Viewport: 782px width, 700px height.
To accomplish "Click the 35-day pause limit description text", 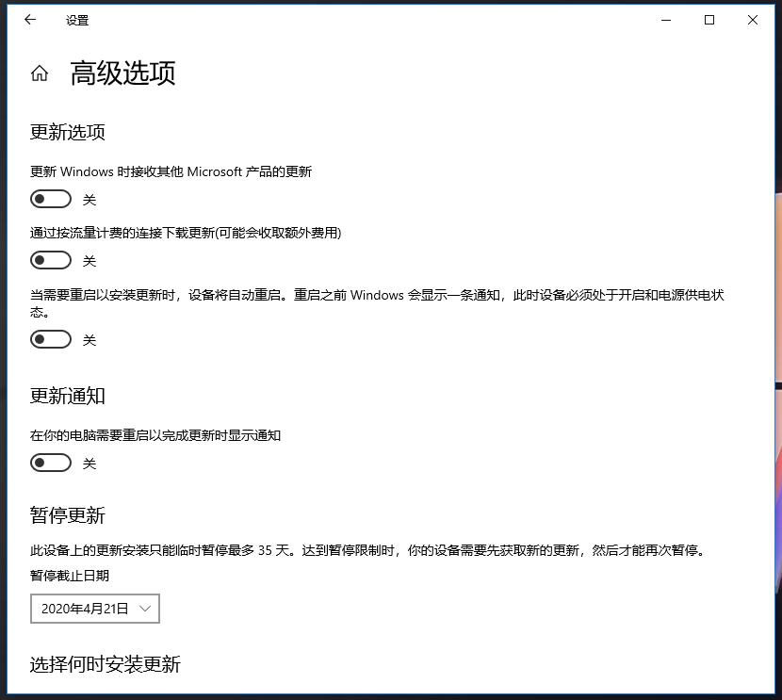I will click(x=367, y=550).
